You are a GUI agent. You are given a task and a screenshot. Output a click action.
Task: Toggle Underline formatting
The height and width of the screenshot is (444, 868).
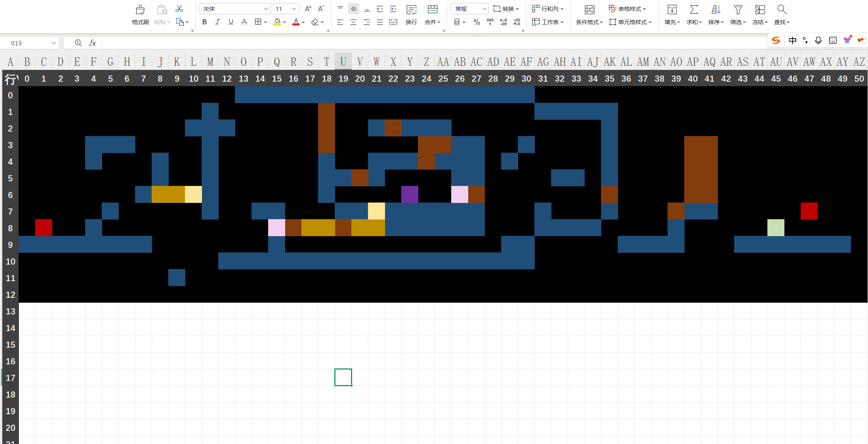(x=231, y=22)
